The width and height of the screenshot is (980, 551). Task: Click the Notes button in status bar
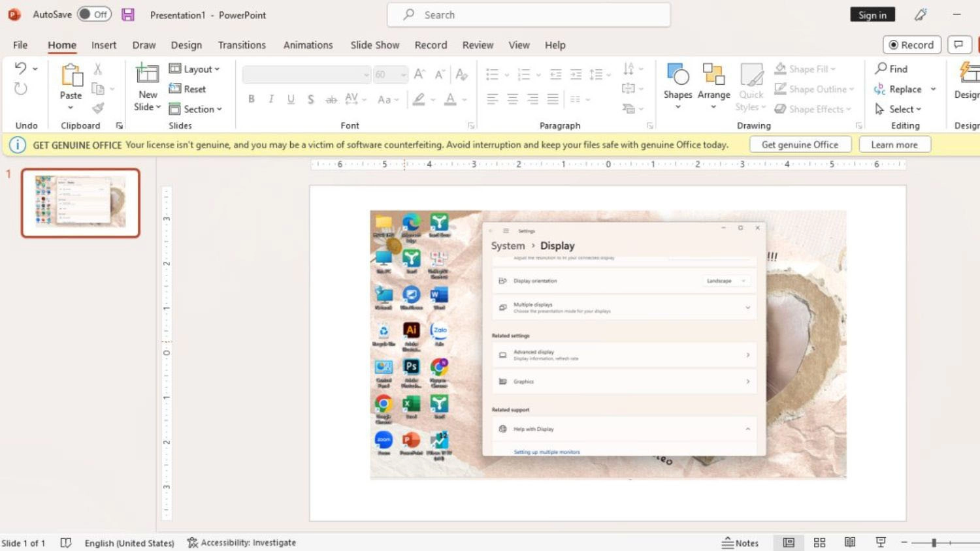pyautogui.click(x=740, y=543)
